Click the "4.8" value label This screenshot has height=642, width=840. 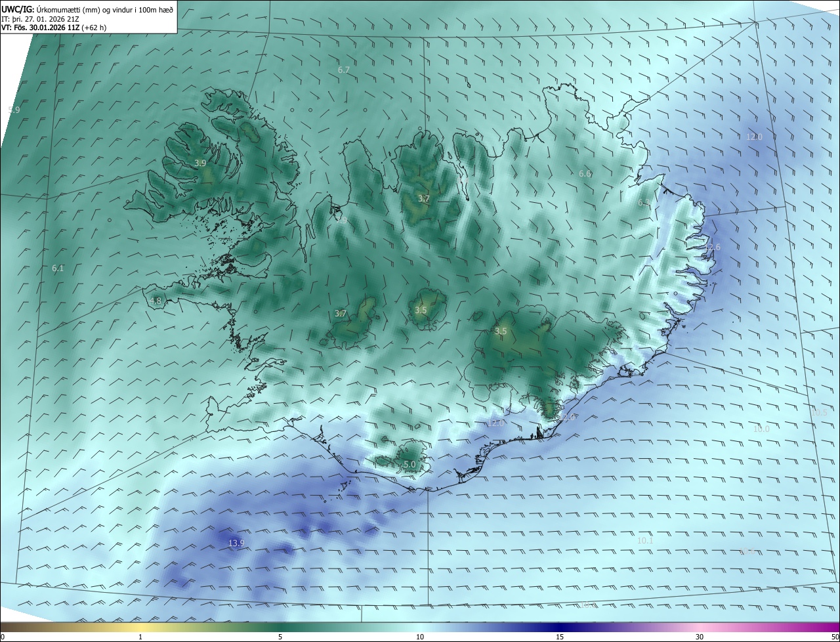tap(156, 301)
